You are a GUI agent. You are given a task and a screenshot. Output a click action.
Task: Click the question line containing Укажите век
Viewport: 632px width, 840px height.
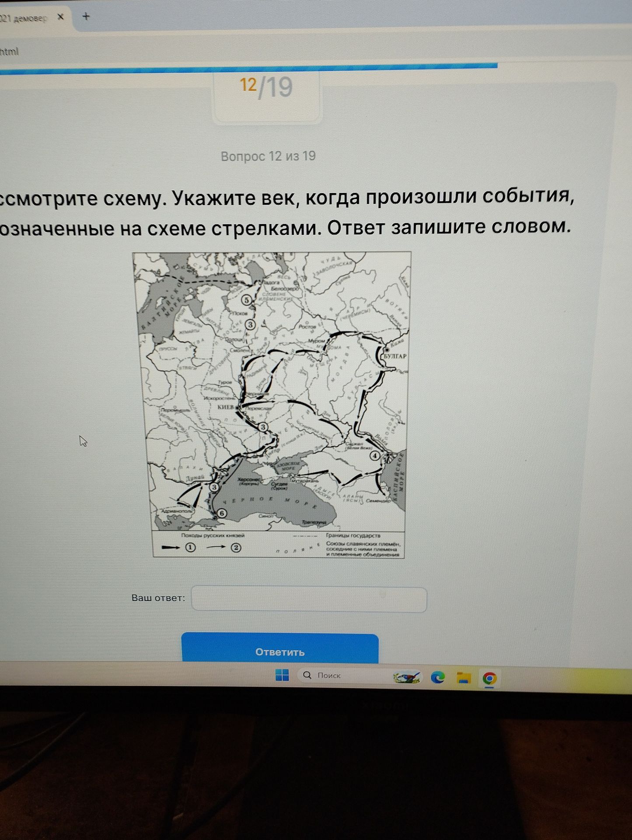[286, 198]
